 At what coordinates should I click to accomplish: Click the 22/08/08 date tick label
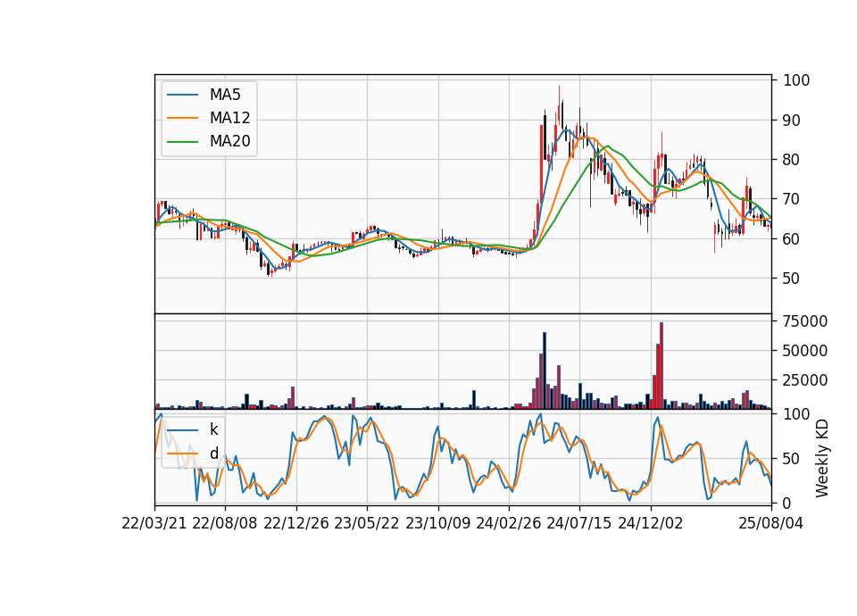tap(225, 523)
